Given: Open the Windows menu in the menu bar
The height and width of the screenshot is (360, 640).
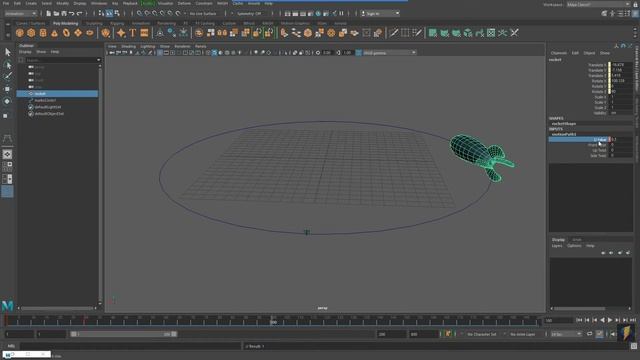Looking at the screenshot, I should (x=99, y=3).
